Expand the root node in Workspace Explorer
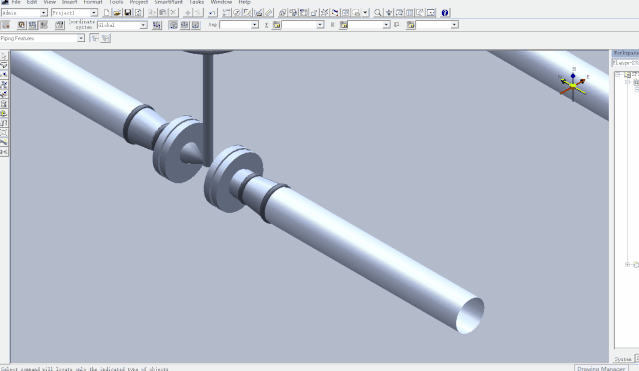Viewport: 639px width, 371px height. click(x=618, y=75)
